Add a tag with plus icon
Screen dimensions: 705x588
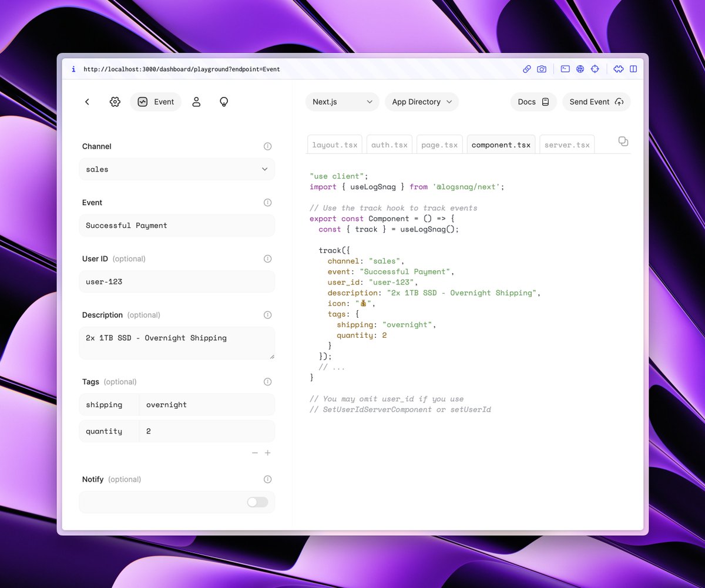268,453
